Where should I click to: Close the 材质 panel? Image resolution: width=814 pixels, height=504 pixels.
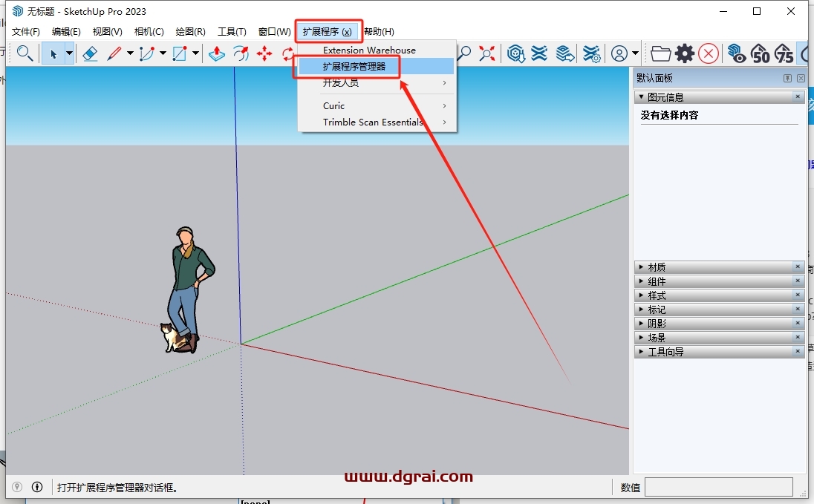pos(798,266)
